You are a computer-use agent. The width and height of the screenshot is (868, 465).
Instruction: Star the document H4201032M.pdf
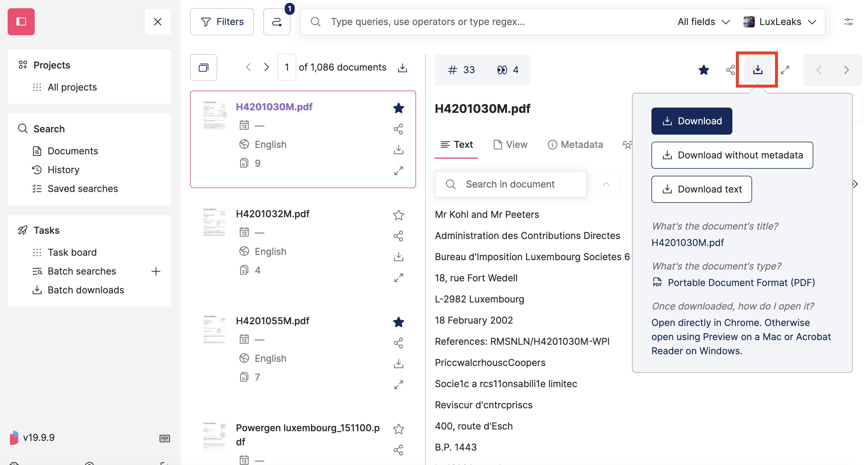(x=399, y=215)
